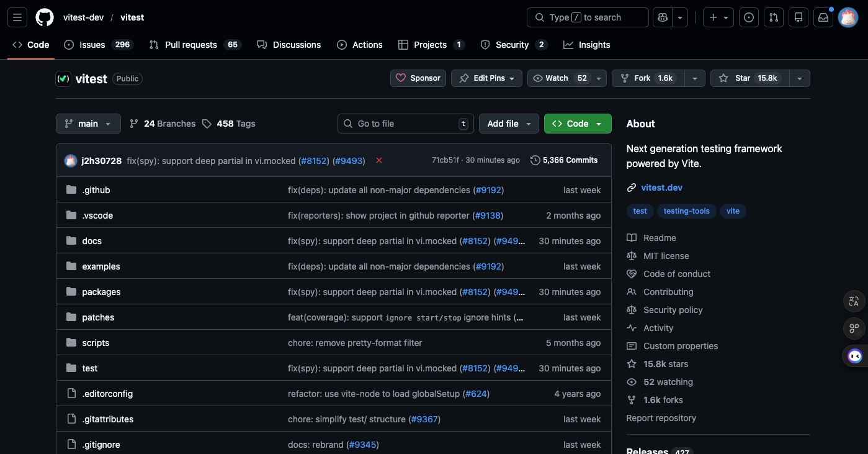Switch to the Discussions tab
This screenshot has height=454, width=868.
[289, 45]
